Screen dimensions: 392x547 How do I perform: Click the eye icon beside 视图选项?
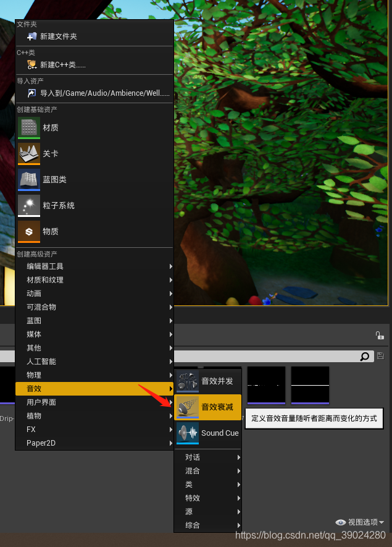coord(340,522)
